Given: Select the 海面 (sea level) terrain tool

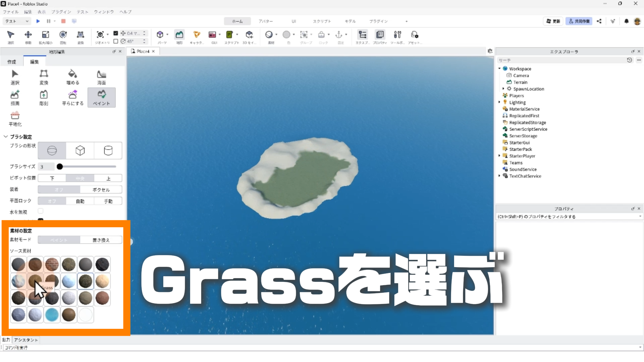Looking at the screenshot, I should click(x=101, y=77).
